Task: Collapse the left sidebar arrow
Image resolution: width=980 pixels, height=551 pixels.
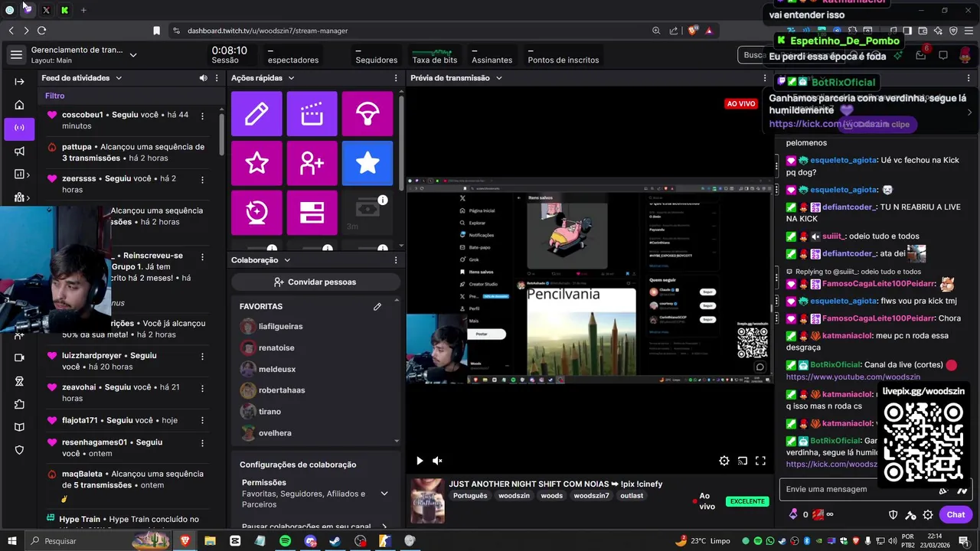Action: coord(19,81)
